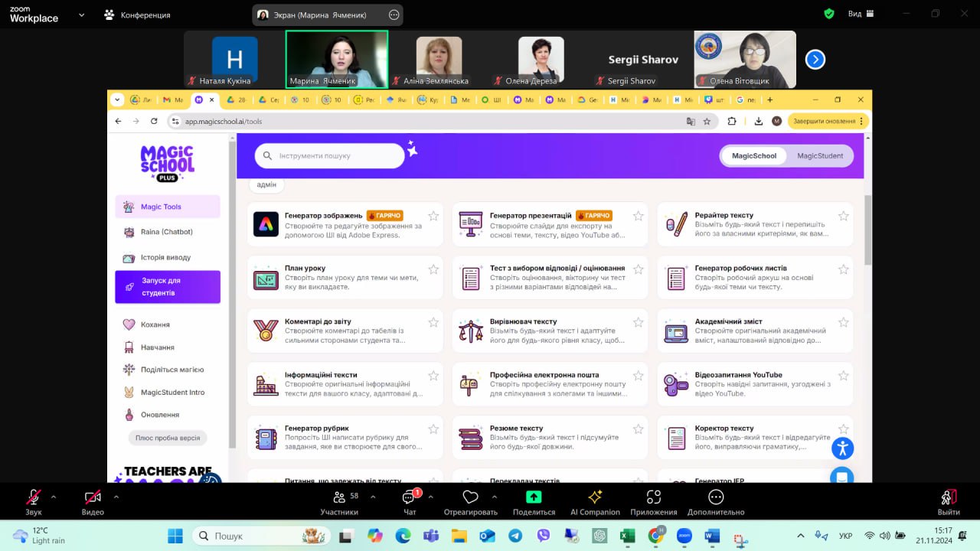Open the chat support bubble icon
The image size is (980, 551).
(x=842, y=477)
